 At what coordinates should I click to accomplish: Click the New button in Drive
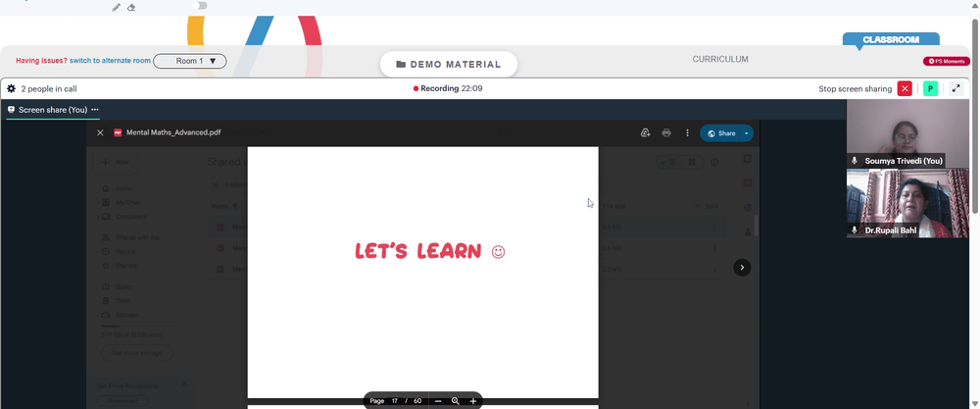(x=116, y=162)
